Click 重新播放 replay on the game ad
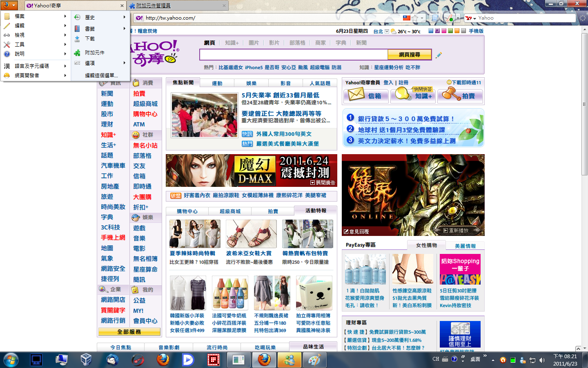 point(456,231)
